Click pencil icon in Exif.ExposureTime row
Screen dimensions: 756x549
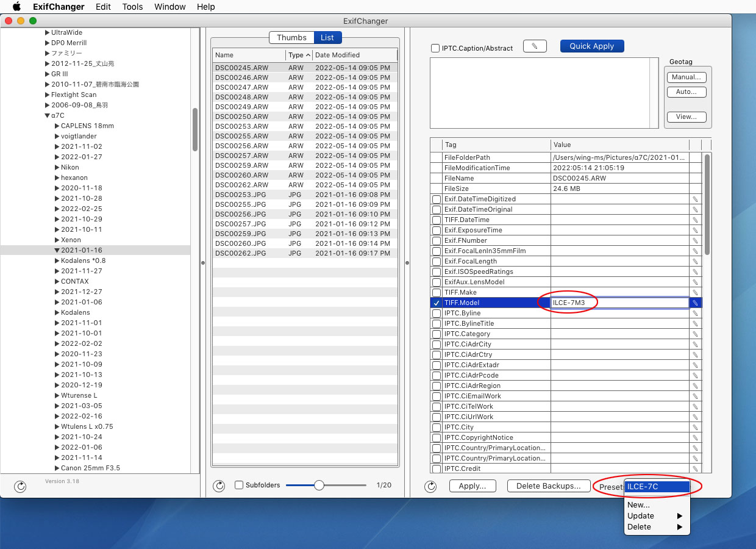click(x=695, y=230)
